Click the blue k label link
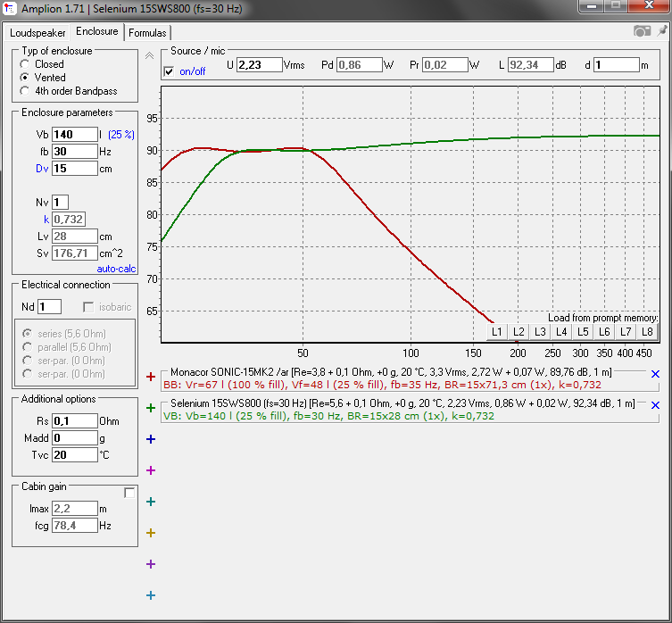 tap(46, 220)
